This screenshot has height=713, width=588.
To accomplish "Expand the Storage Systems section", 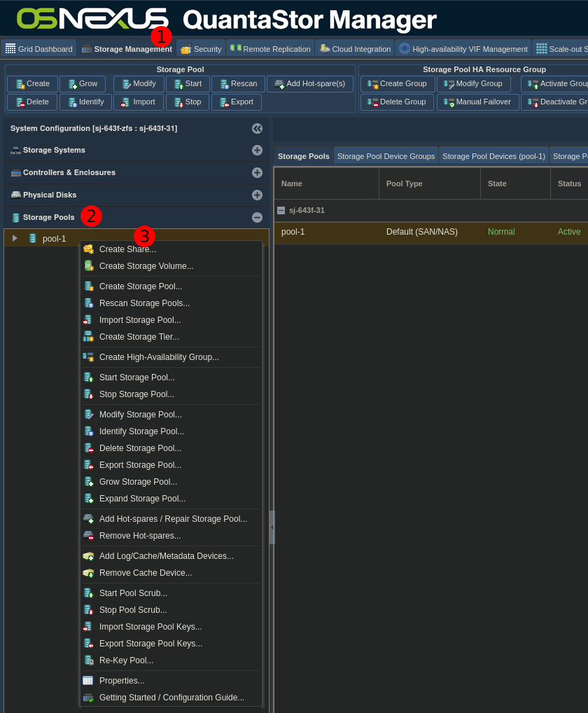I will [257, 150].
